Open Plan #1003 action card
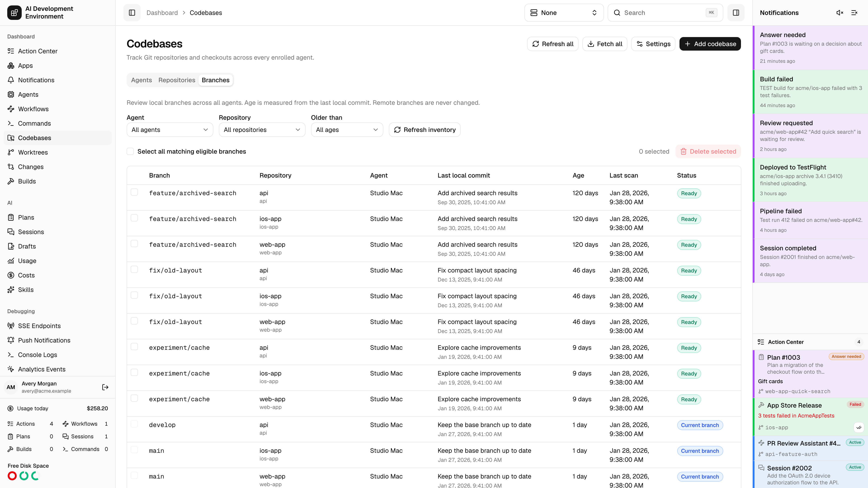This screenshot has height=488, width=868. pos(810,374)
